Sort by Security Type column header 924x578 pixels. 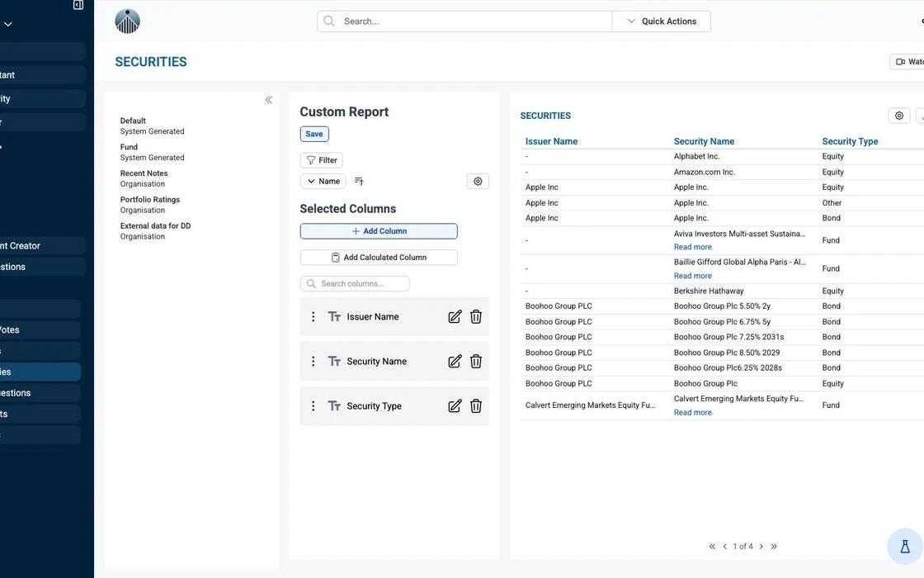pyautogui.click(x=850, y=141)
